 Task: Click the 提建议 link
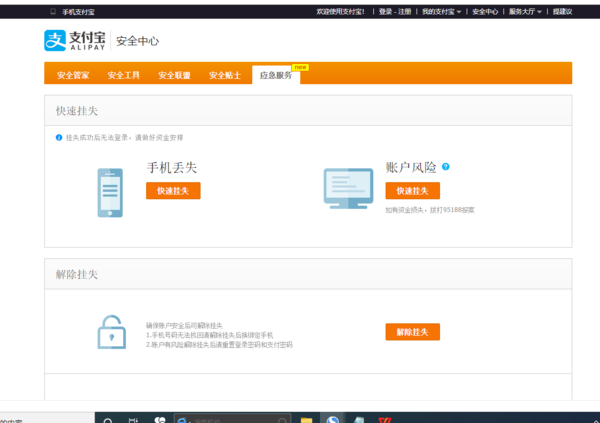[562, 12]
